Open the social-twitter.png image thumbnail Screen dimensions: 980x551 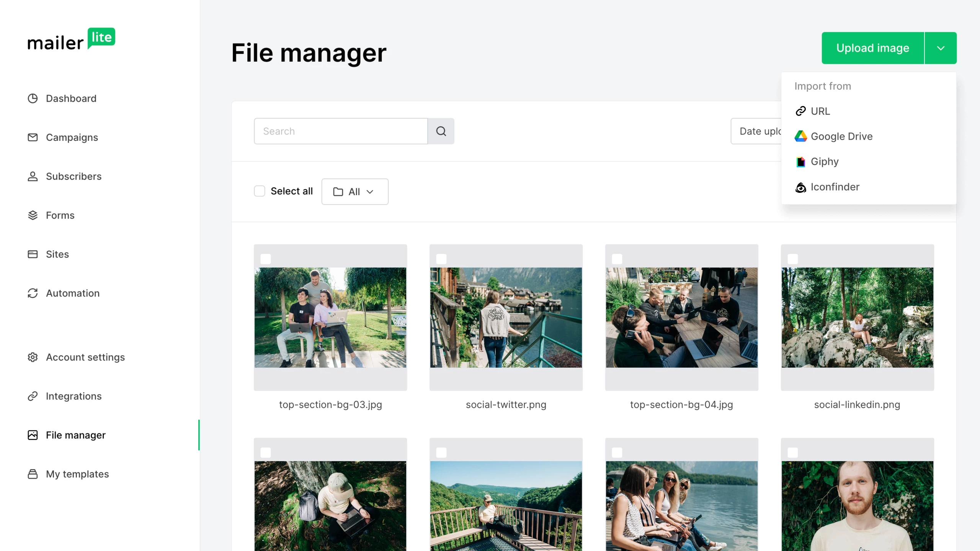click(506, 318)
